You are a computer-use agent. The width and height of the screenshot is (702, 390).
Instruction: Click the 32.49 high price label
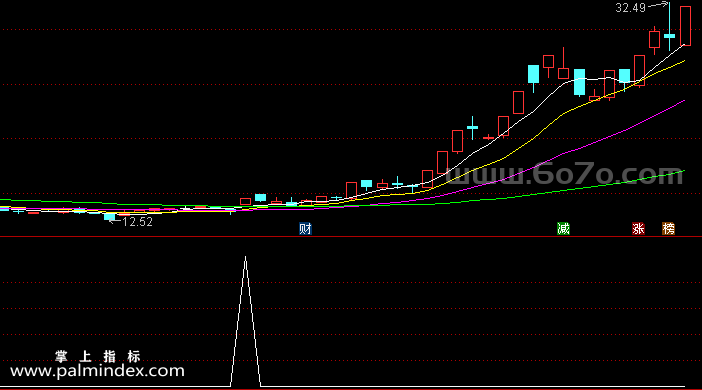pos(630,8)
